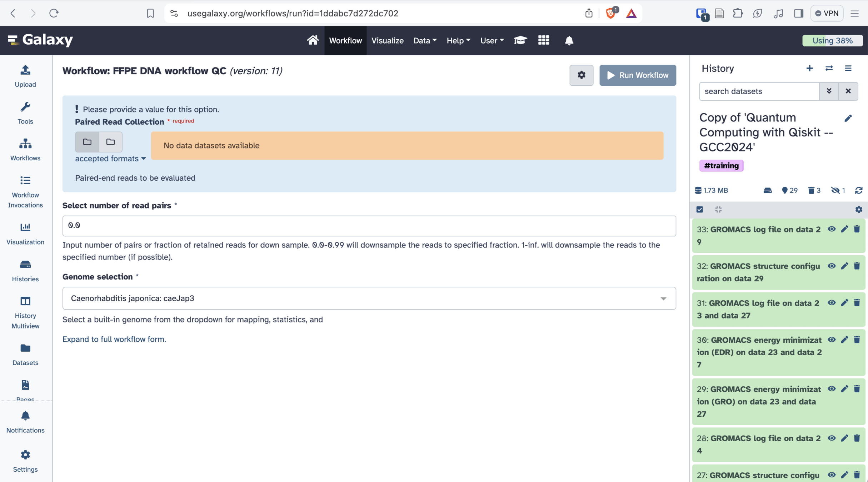The image size is (868, 482).
Task: Edit the history name with pencil icon
Action: [x=848, y=119]
